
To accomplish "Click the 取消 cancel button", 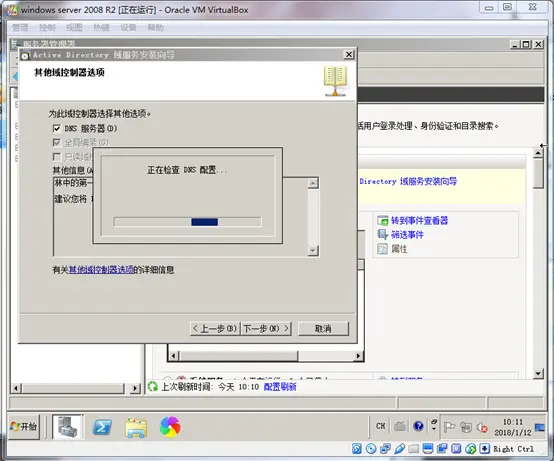I will 323,329.
